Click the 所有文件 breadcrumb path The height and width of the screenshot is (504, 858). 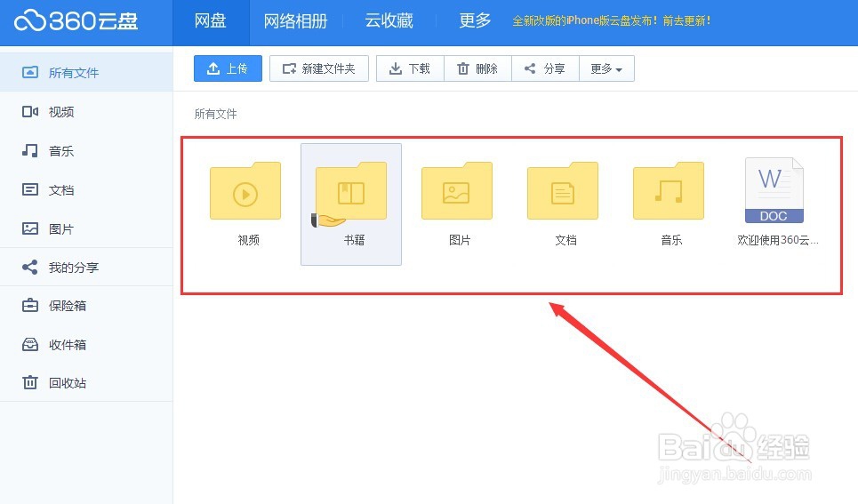coord(215,114)
